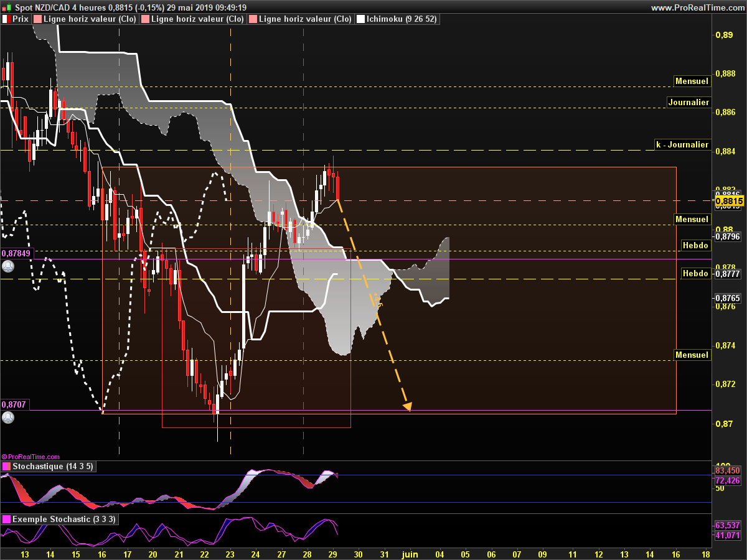The image size is (747, 560).
Task: Open the Stochastique (14 3 5) indicator label
Action: [x=53, y=467]
